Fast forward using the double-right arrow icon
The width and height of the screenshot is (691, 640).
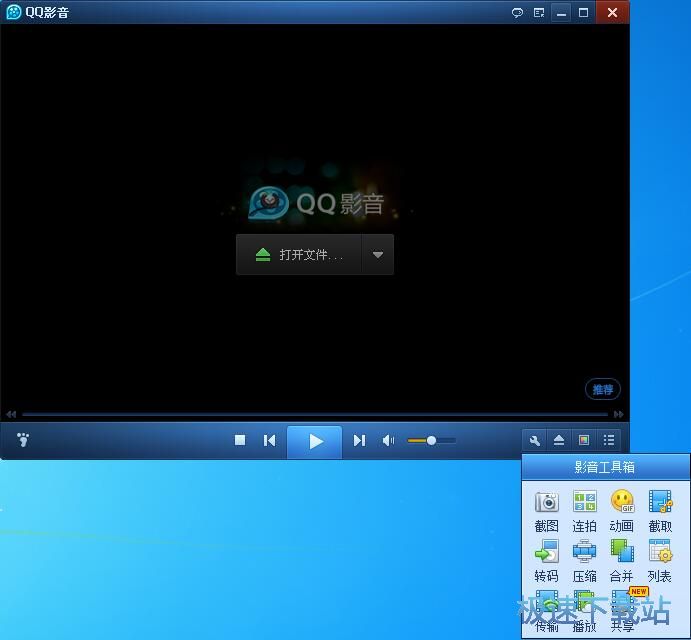pos(619,414)
